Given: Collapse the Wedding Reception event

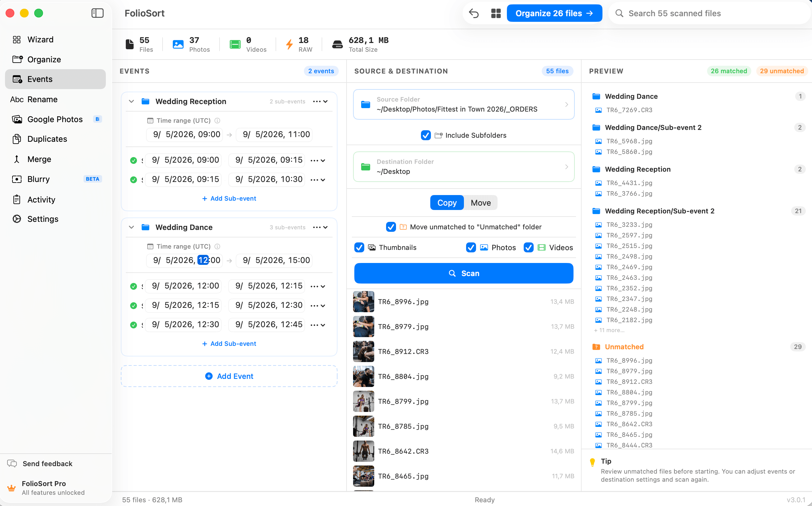Looking at the screenshot, I should pyautogui.click(x=131, y=101).
